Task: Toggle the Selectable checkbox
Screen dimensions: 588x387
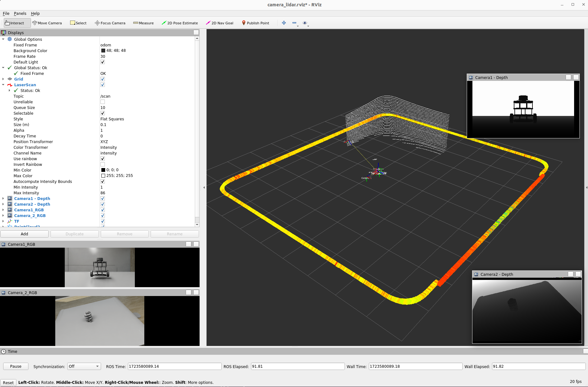Action: tap(103, 113)
